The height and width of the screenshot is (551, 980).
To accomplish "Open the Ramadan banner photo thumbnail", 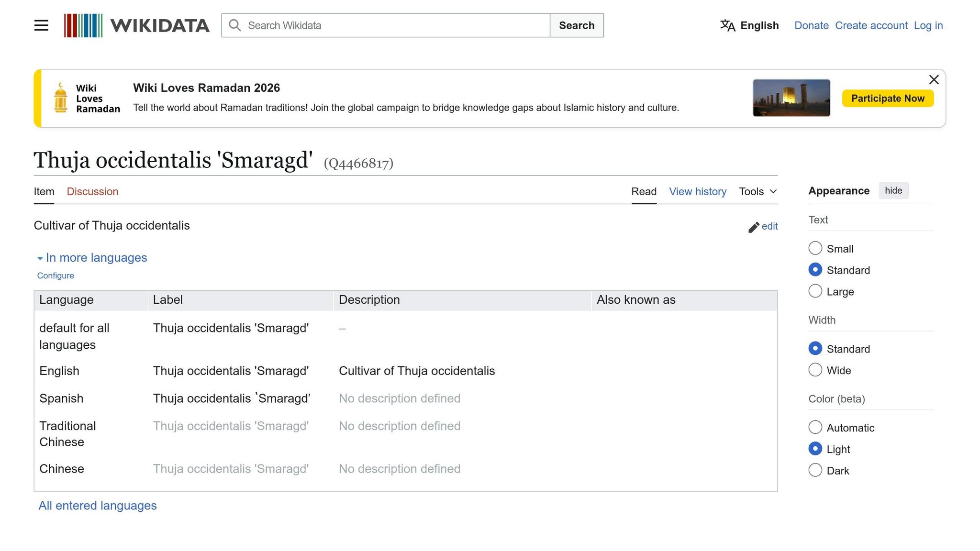I will pyautogui.click(x=791, y=98).
